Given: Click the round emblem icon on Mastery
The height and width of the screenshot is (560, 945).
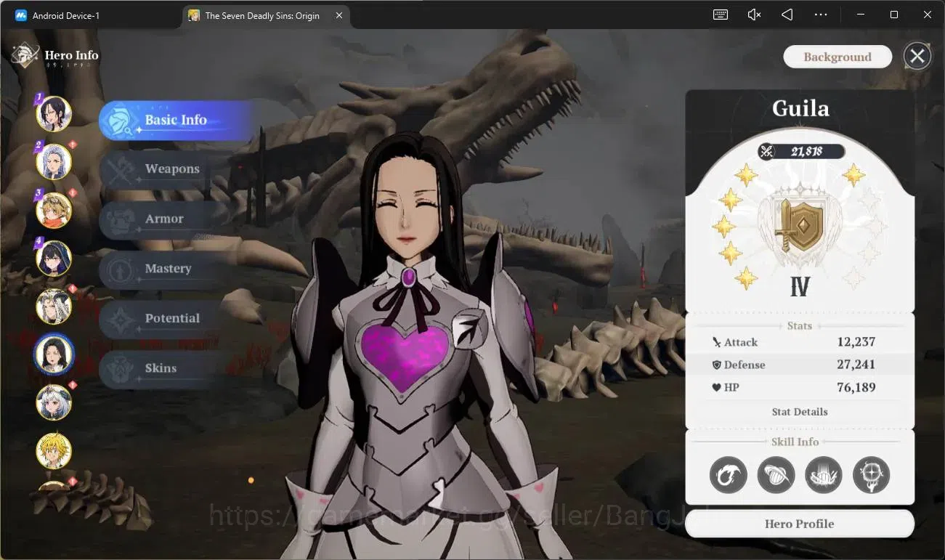Looking at the screenshot, I should [x=119, y=269].
